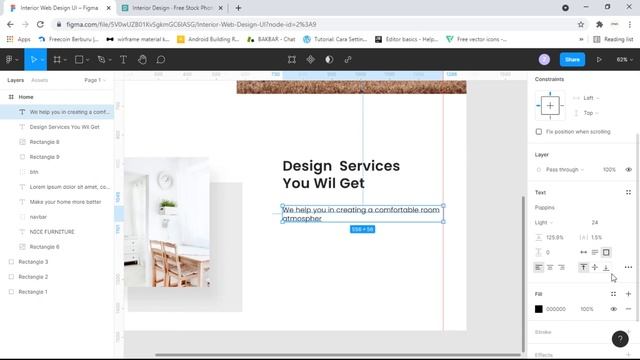This screenshot has width=640, height=360.
Task: Toggle fill visibility eye icon
Action: coord(613,309)
